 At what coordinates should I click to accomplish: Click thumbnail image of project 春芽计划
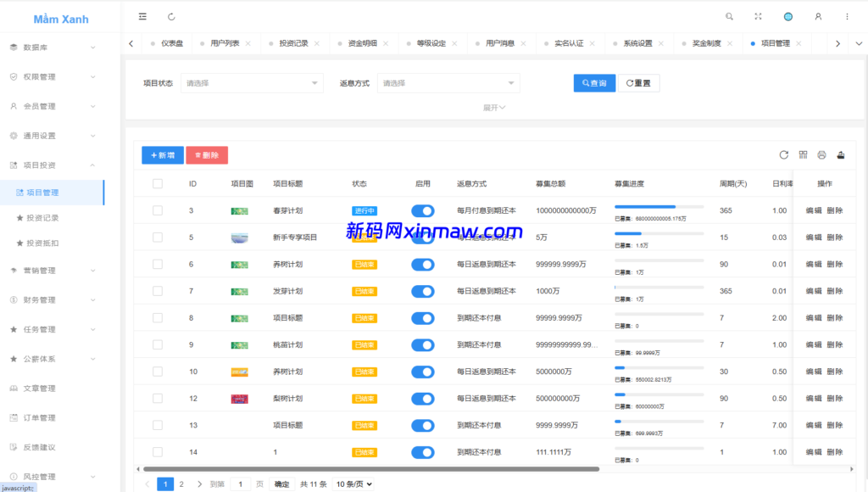[x=239, y=211]
